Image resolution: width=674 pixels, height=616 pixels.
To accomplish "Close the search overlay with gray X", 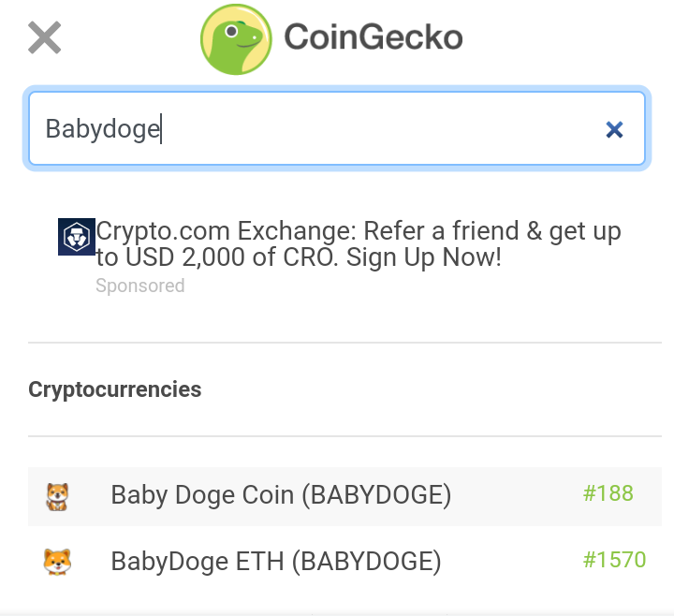I will pyautogui.click(x=44, y=37).
